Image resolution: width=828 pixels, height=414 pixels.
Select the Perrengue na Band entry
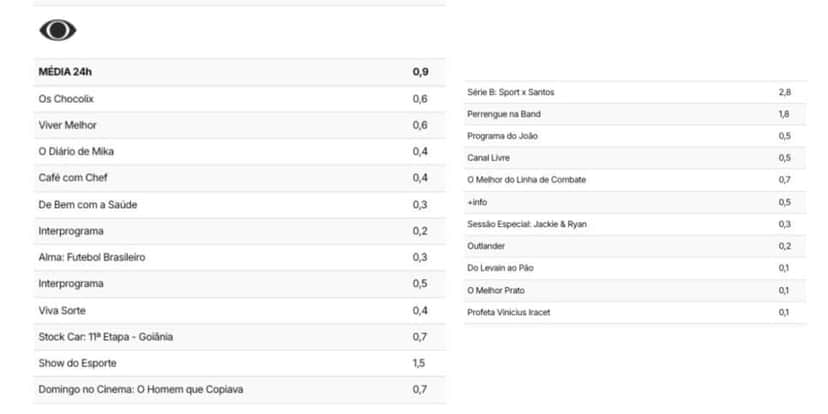click(x=635, y=114)
